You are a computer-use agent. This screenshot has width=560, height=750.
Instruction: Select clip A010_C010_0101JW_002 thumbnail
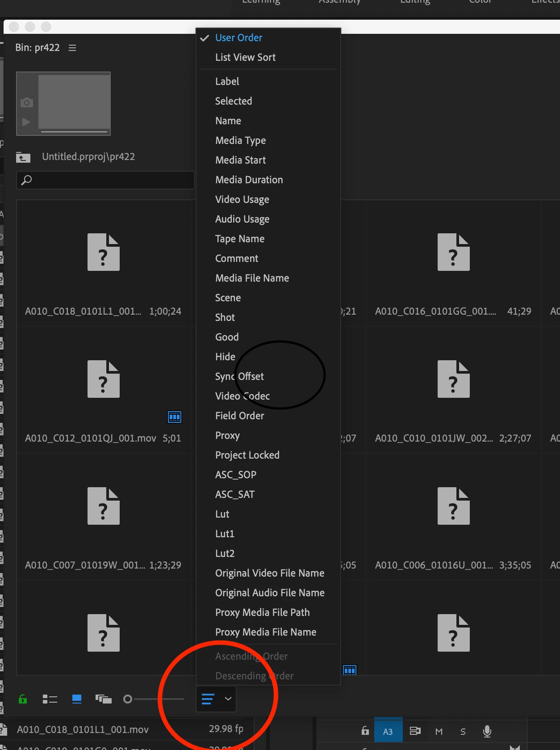(x=454, y=379)
